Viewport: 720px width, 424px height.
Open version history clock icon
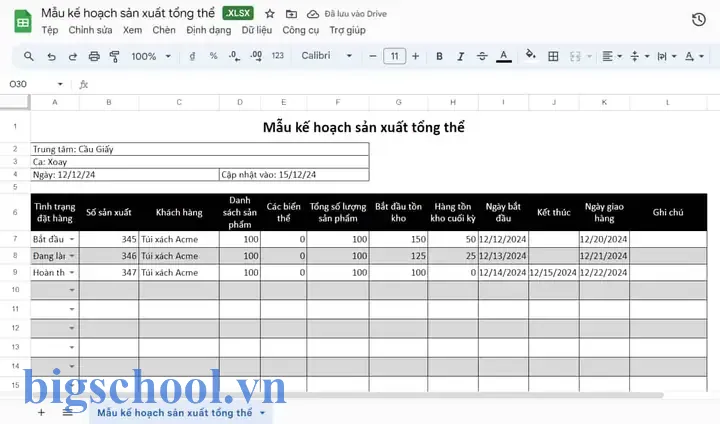tap(698, 19)
